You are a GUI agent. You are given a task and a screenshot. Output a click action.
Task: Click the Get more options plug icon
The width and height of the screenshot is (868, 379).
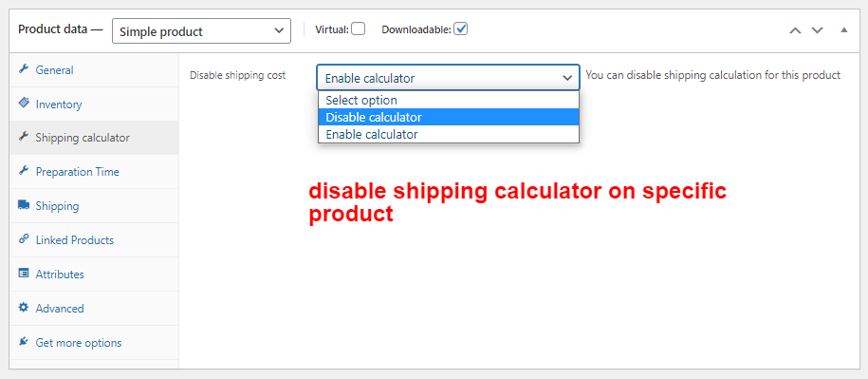24,342
